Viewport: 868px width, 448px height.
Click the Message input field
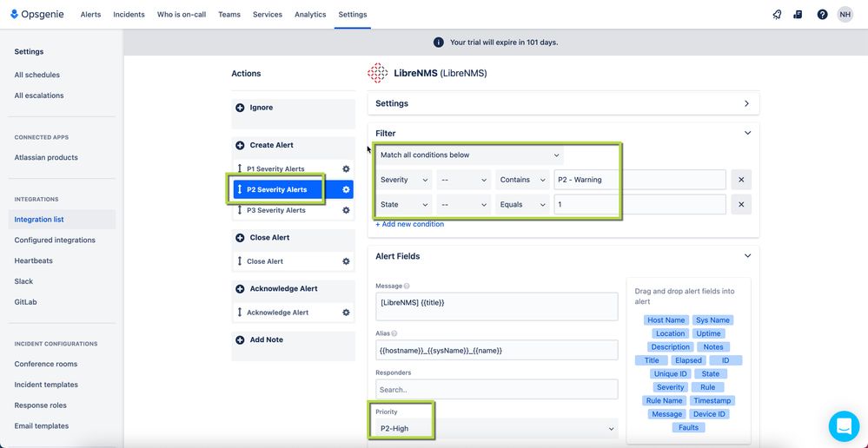click(497, 306)
